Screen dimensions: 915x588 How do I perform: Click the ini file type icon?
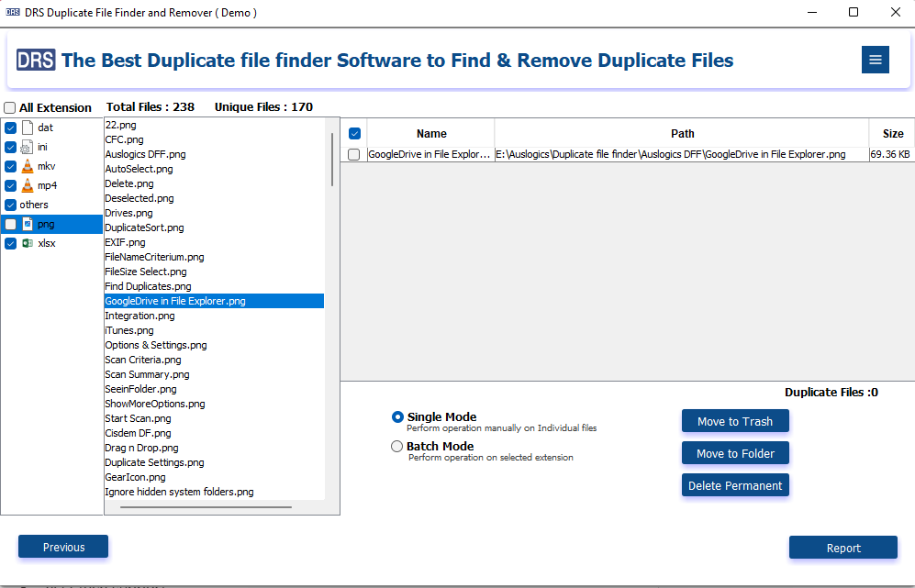pyautogui.click(x=28, y=147)
